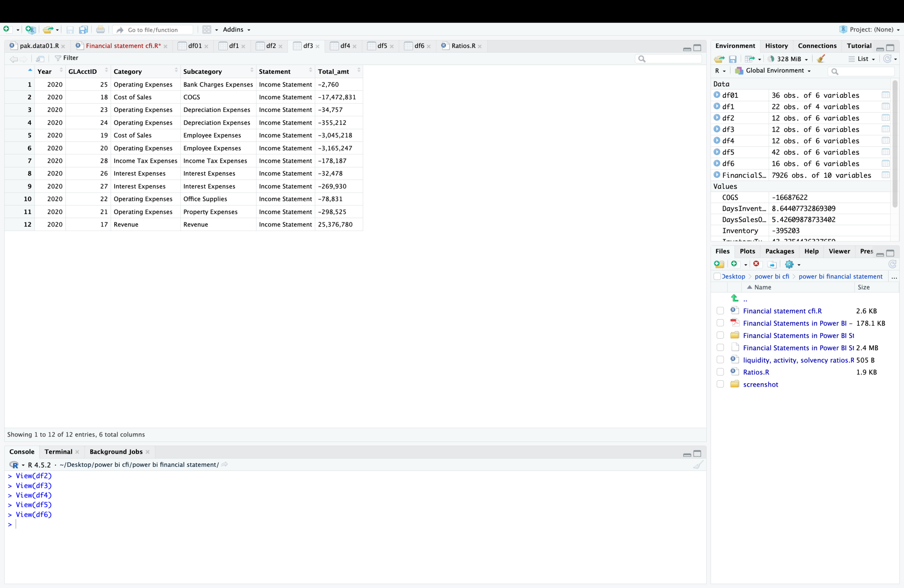Switch to the Ratios.R editor tab
Viewport: 904px width, 588px height.
point(463,46)
